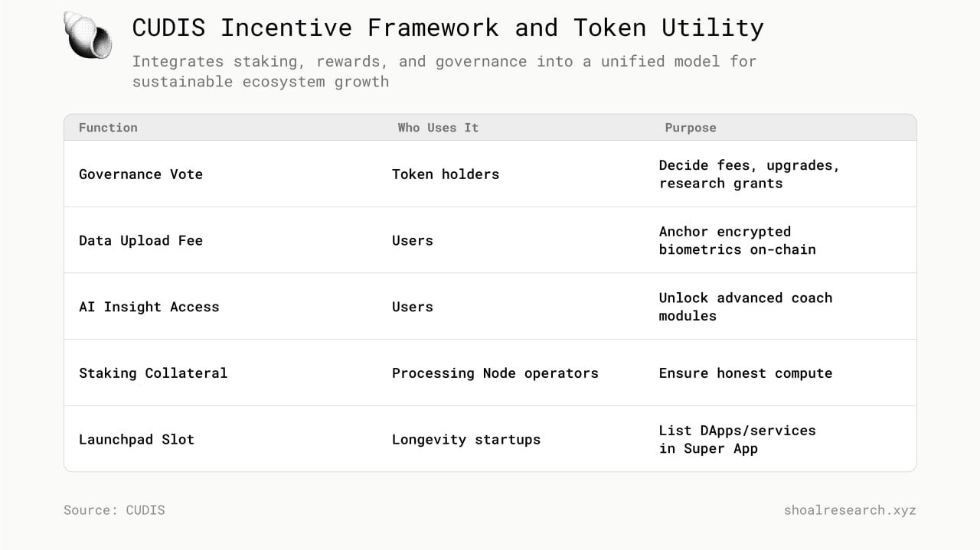Viewport: 980px width, 550px height.
Task: Click the 'Ensure honest compute' cell
Action: coord(745,373)
